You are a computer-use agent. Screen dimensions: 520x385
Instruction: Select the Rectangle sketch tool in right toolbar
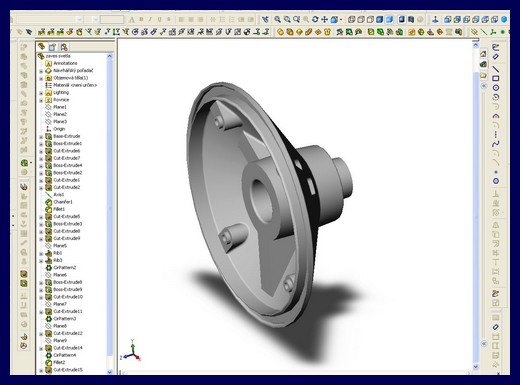(x=496, y=78)
